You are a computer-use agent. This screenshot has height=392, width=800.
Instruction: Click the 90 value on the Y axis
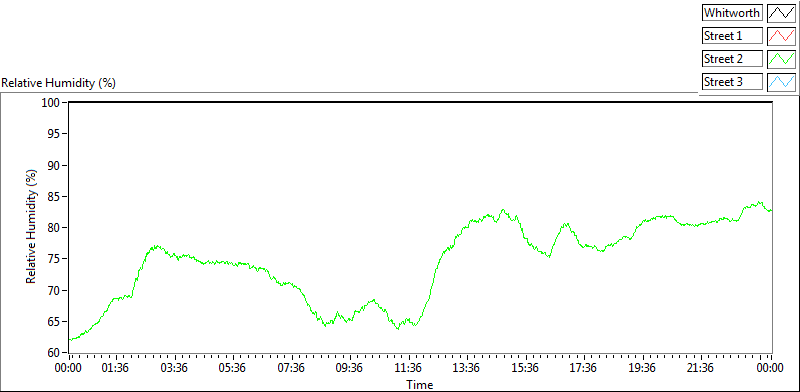tap(55, 165)
